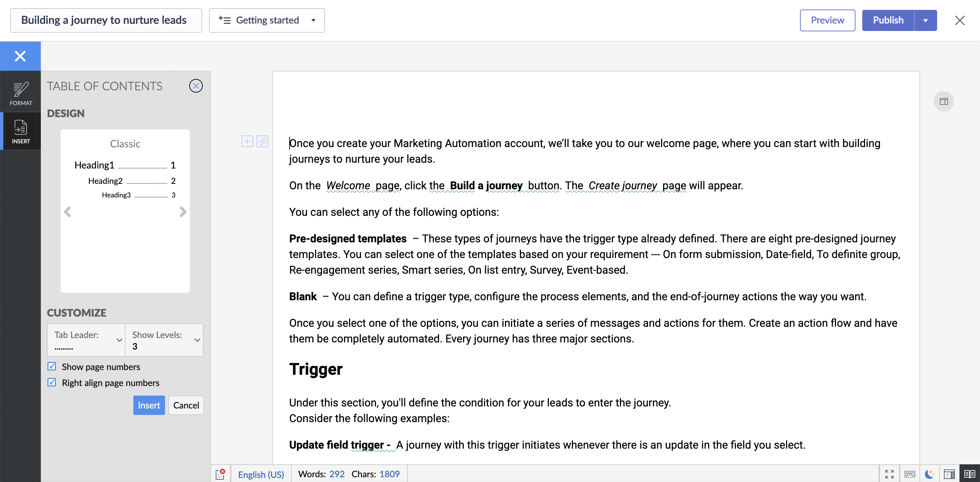Toggle night mode moon icon
The height and width of the screenshot is (482, 980).
pos(929,473)
